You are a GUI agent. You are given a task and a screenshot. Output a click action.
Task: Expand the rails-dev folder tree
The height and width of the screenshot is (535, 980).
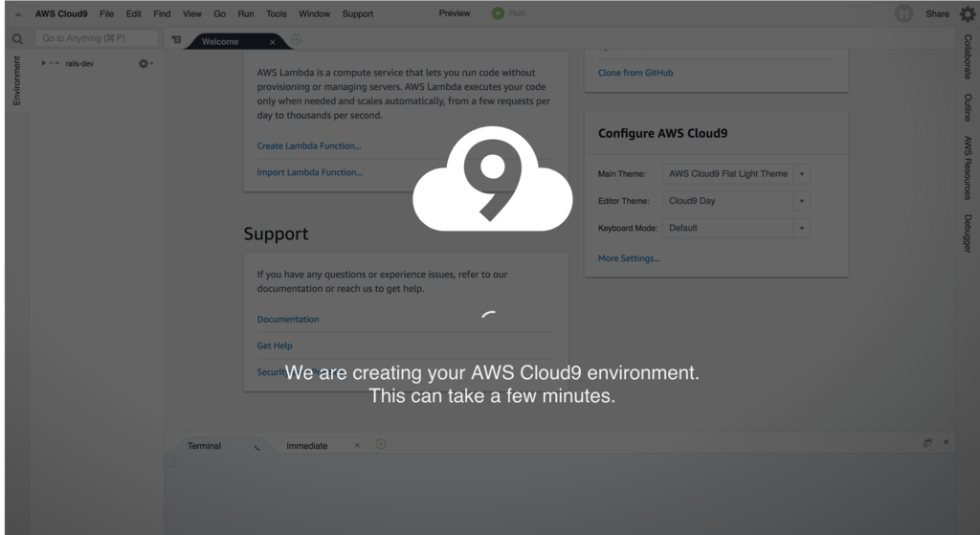pyautogui.click(x=43, y=63)
